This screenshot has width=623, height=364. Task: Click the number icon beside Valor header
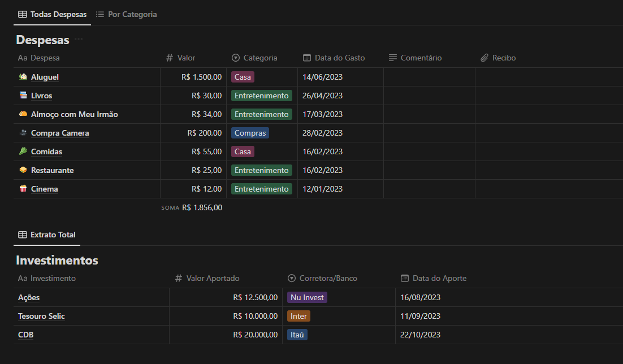[170, 58]
